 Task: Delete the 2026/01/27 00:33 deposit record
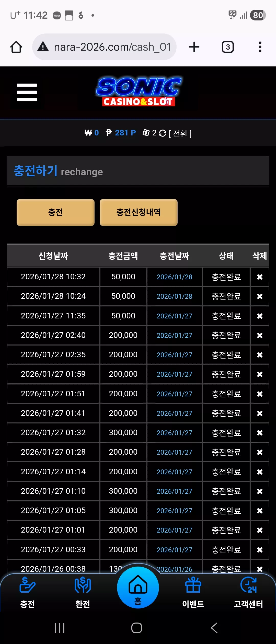[x=260, y=550]
